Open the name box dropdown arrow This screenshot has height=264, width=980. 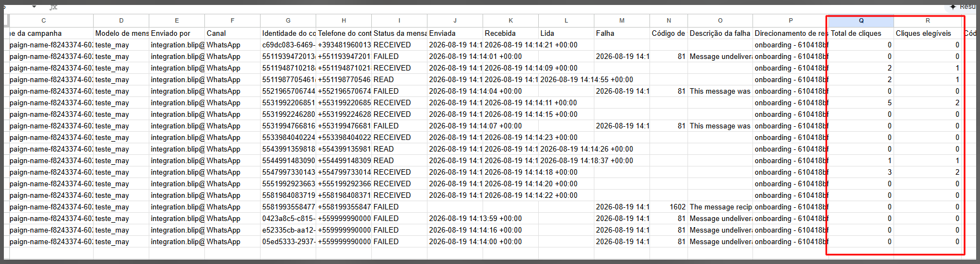coord(34,7)
